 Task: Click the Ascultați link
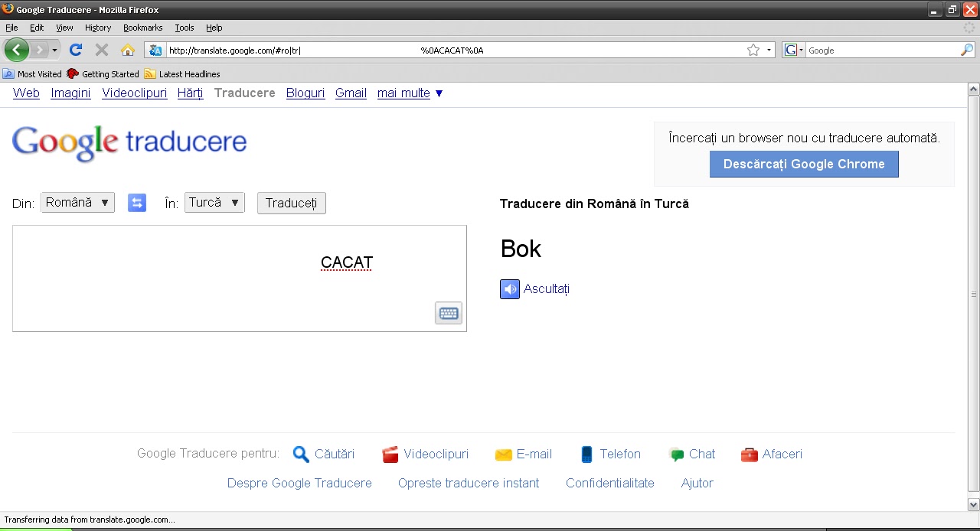[547, 289]
